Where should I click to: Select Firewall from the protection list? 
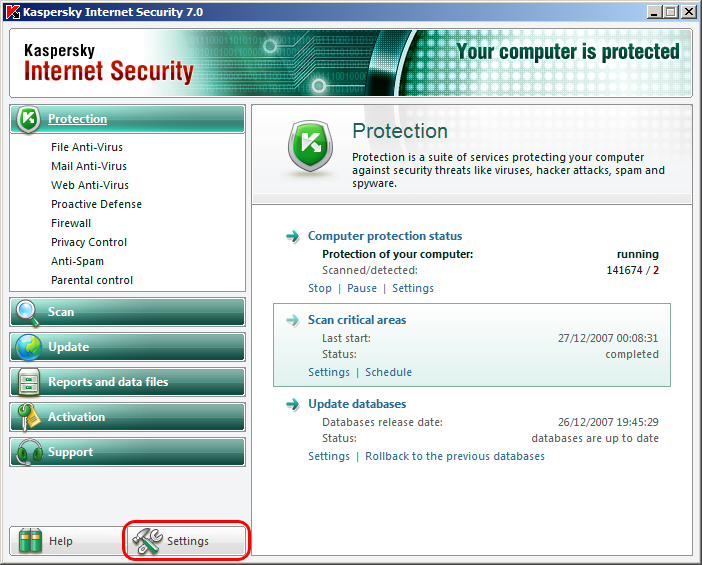(x=71, y=223)
